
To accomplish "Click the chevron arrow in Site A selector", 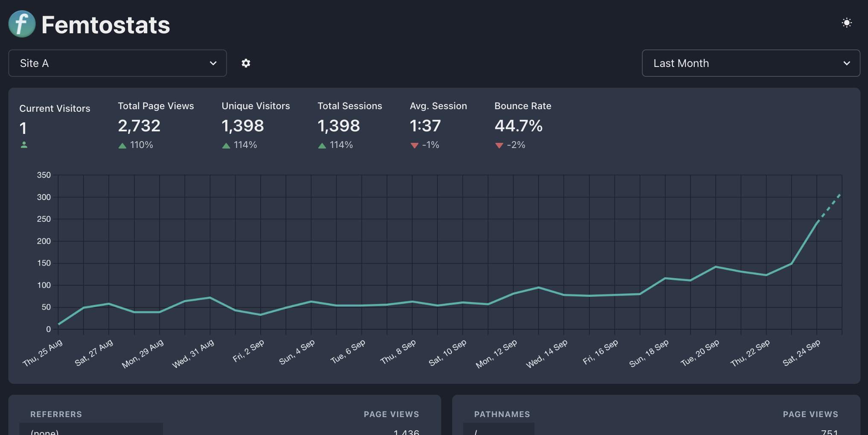I will [213, 63].
